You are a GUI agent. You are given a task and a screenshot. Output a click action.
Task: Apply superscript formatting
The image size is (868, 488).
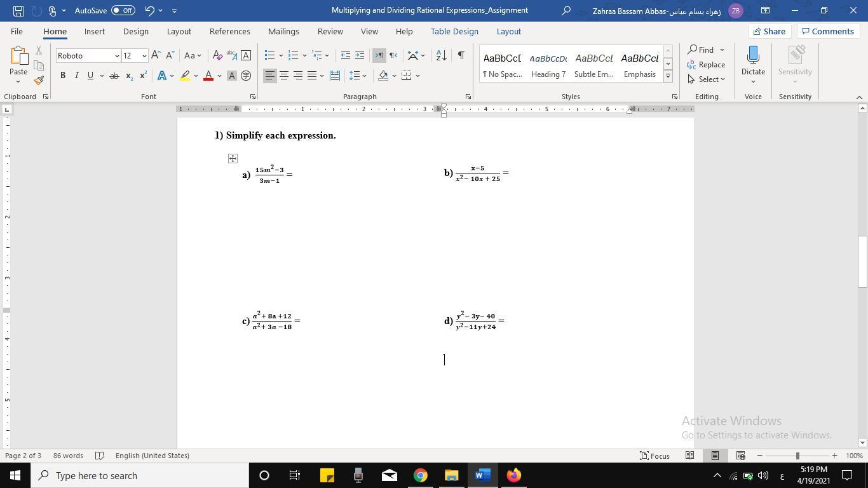click(143, 76)
